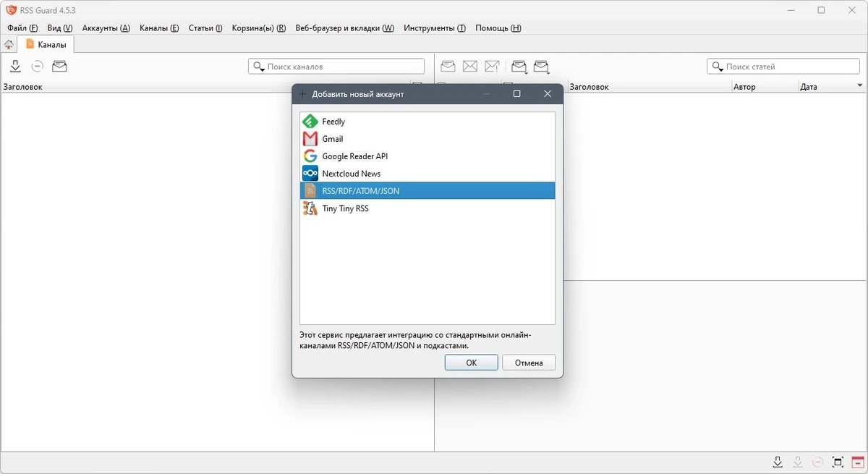Focus the Поиск статей search field
This screenshot has height=474, width=868.
783,67
